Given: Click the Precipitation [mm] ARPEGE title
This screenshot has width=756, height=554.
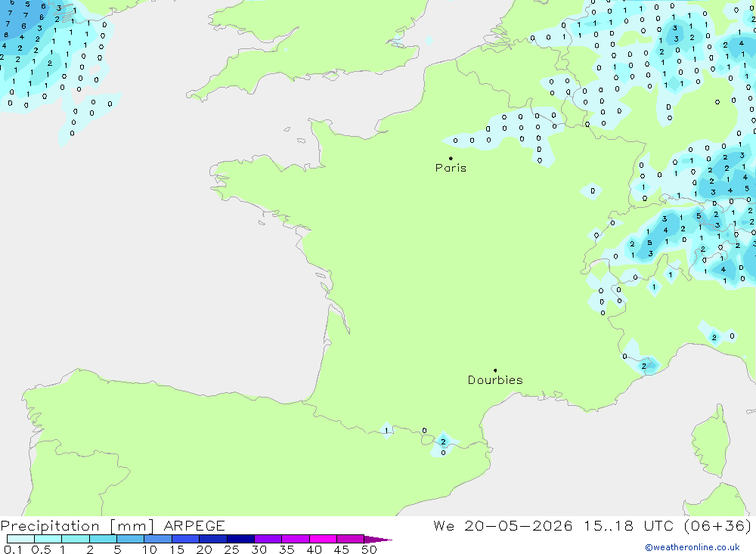Looking at the screenshot, I should [113, 525].
